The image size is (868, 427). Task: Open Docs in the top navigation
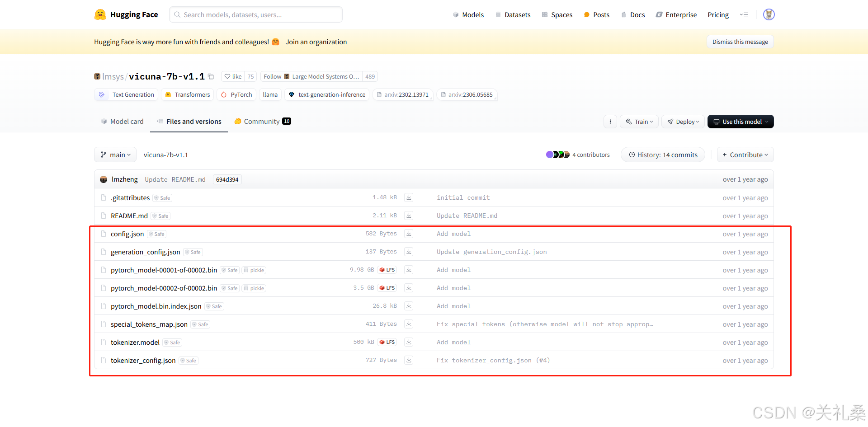633,14
